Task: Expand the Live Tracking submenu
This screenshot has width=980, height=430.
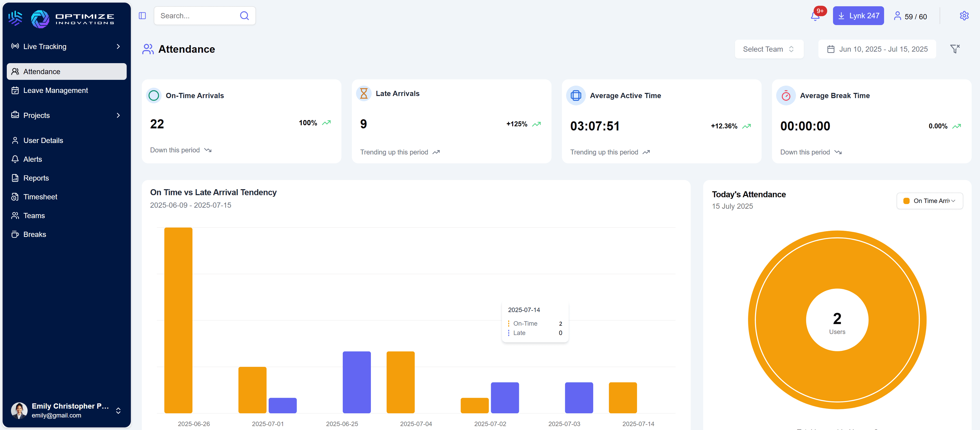Action: 118,46
